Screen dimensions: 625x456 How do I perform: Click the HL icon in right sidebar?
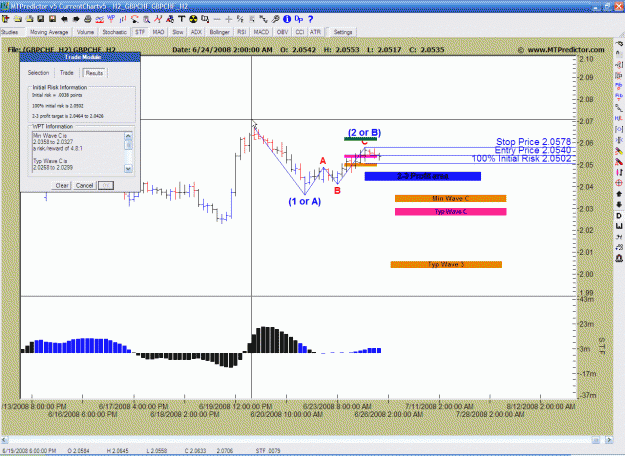(619, 118)
